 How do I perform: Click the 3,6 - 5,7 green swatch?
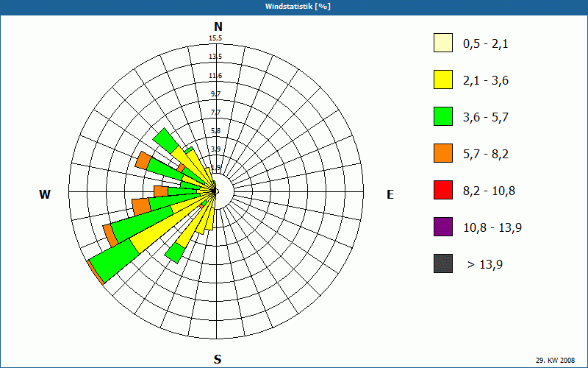[x=443, y=116]
